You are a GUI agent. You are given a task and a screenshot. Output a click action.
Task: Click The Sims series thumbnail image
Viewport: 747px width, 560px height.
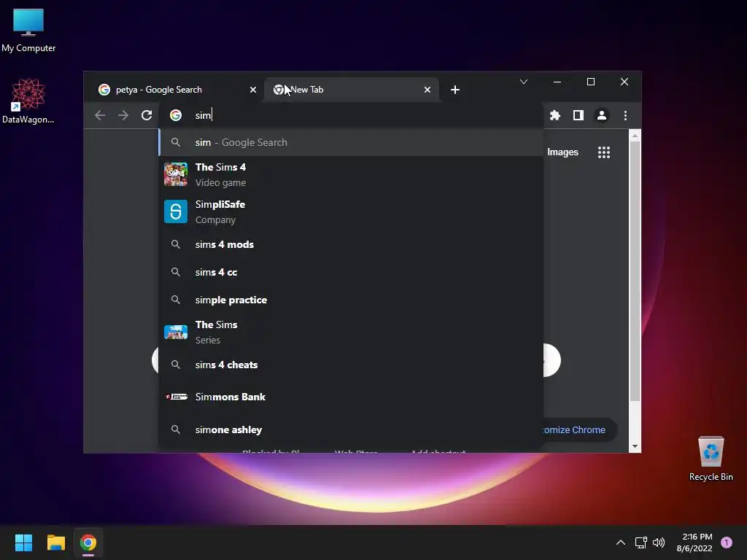click(x=176, y=332)
